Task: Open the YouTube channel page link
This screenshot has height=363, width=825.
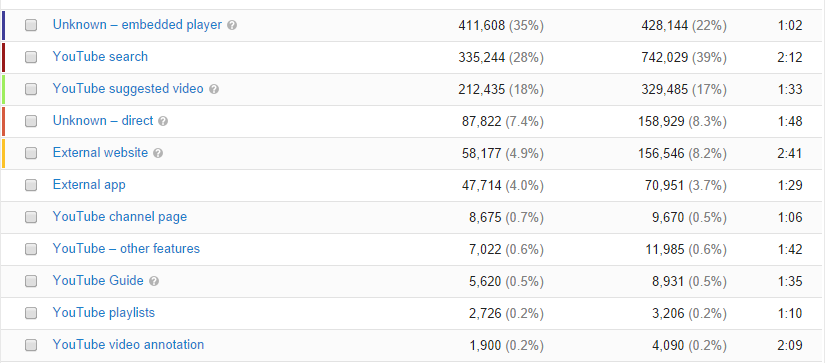Action: 119,217
